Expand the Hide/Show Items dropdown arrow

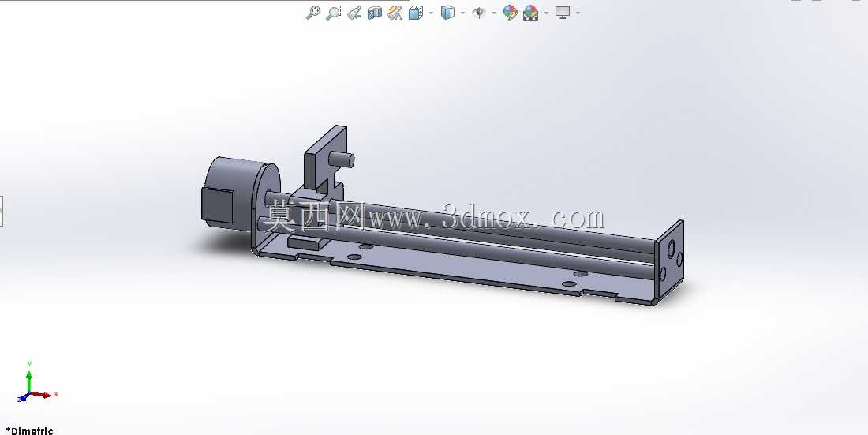tap(494, 13)
